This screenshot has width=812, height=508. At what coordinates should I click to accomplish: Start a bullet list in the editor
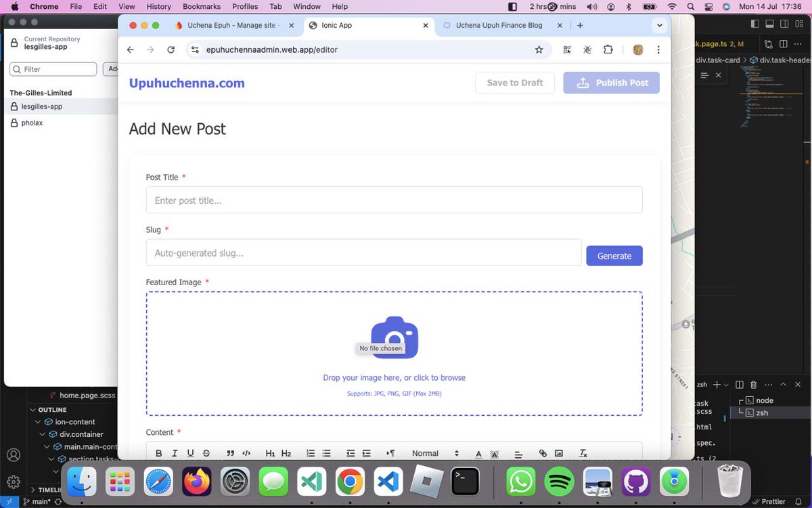(326, 453)
